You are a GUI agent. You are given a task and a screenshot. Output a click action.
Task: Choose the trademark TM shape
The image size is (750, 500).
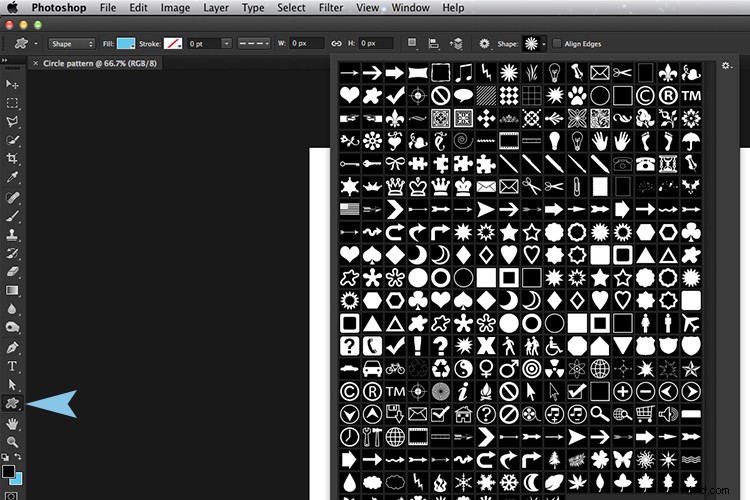click(x=690, y=95)
